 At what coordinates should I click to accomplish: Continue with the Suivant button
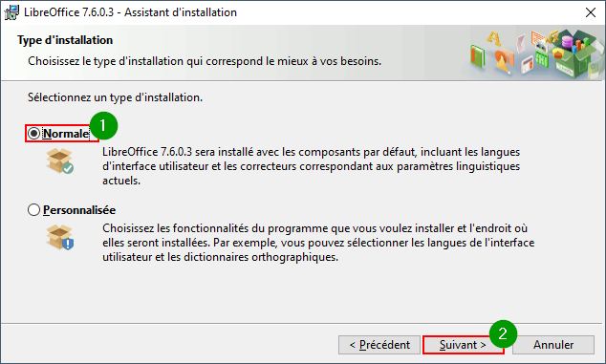pos(463,345)
